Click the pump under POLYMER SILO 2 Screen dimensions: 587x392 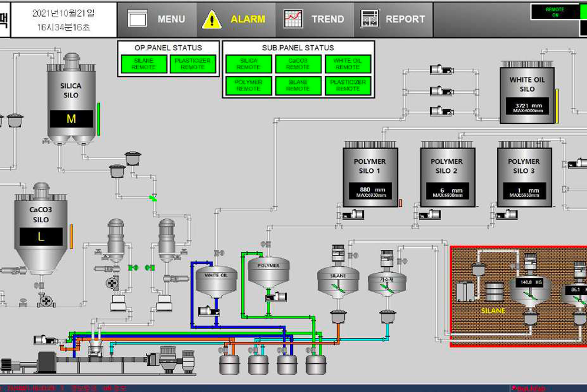tap(430, 214)
